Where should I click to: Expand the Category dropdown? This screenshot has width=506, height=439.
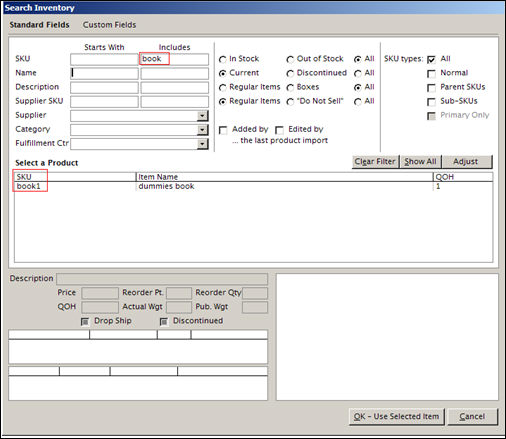point(202,130)
